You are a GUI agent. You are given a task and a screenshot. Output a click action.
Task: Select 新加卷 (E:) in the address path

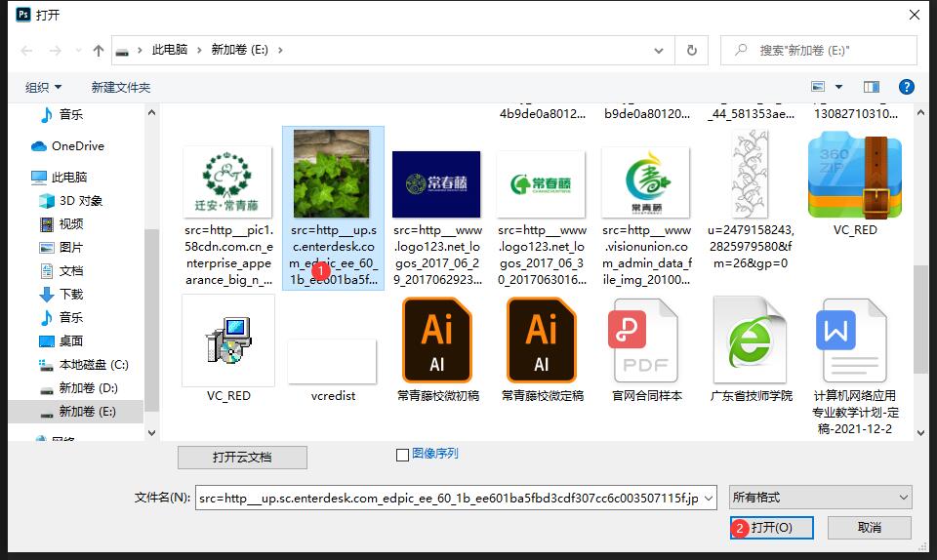(x=240, y=50)
